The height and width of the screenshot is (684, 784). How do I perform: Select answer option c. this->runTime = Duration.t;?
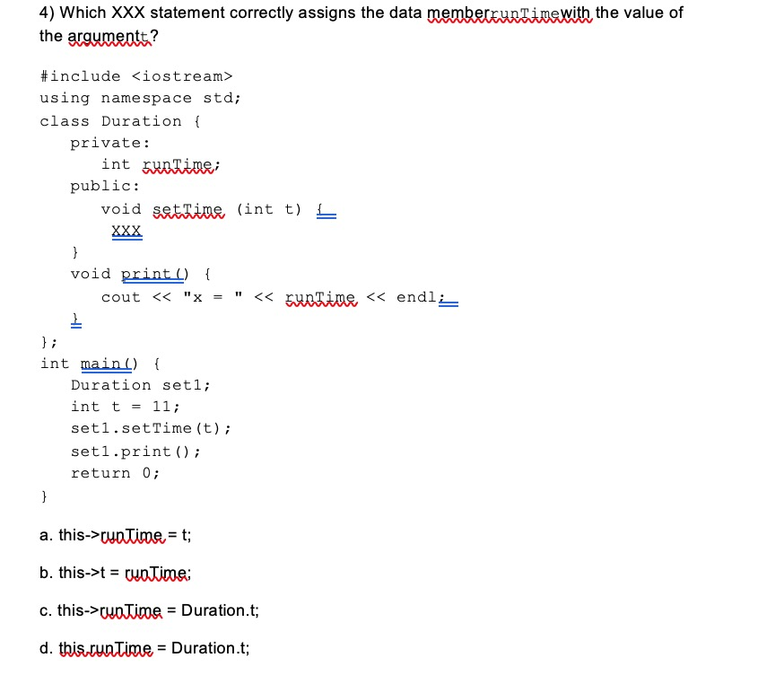point(149,610)
